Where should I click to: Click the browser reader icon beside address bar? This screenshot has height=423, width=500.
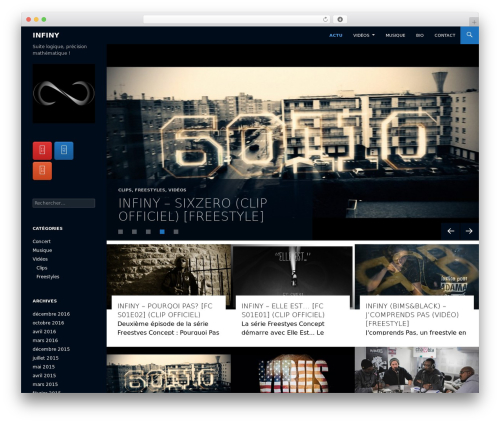[x=340, y=19]
